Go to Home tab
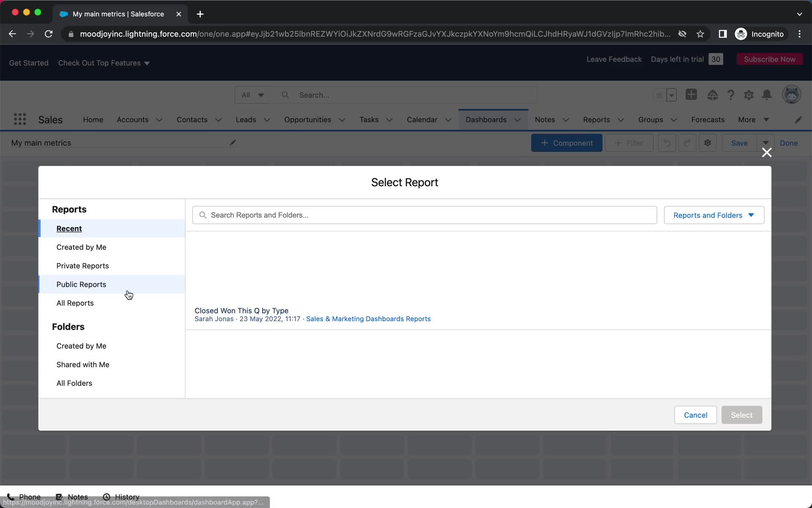 tap(93, 120)
